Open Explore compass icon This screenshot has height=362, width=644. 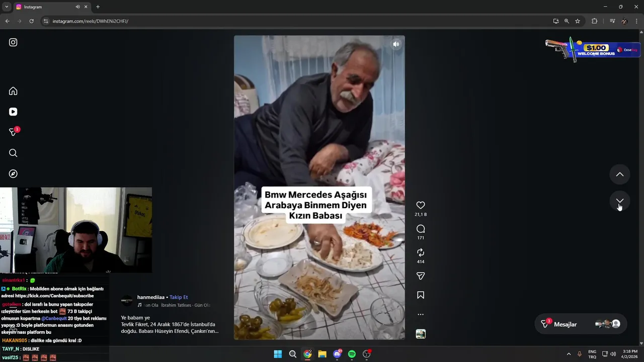(13, 173)
